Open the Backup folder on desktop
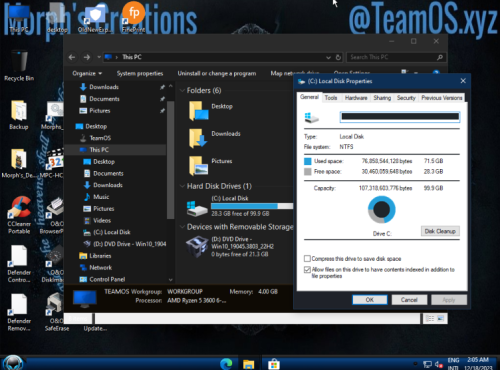Viewport: 500px width, 370px height. (x=19, y=115)
